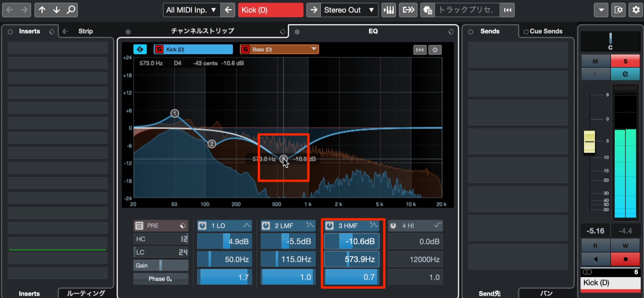The image size is (644, 298).
Task: Open the instrument keyboard icon
Action: tap(389, 10)
